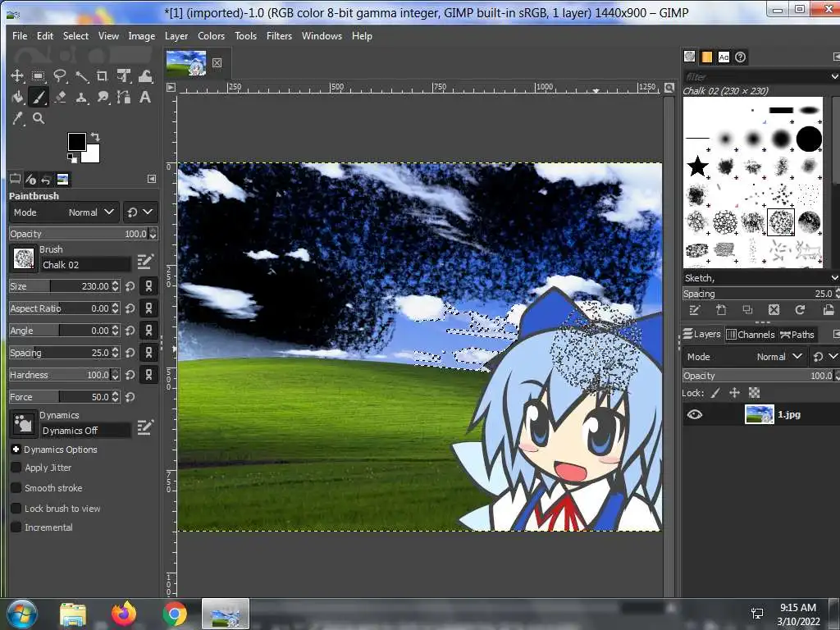Screen dimensions: 840x630
Task: Click Open brush as image icon
Action: 829,309
